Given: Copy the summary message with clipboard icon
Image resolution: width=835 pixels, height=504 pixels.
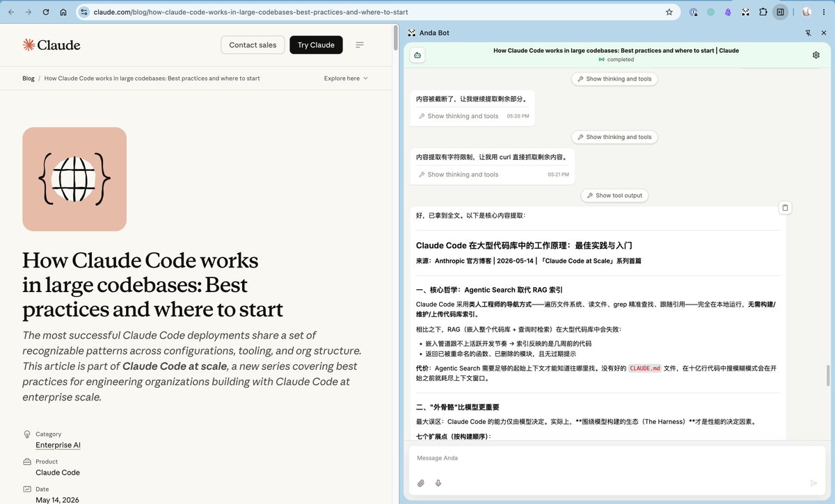Looking at the screenshot, I should click(x=785, y=207).
